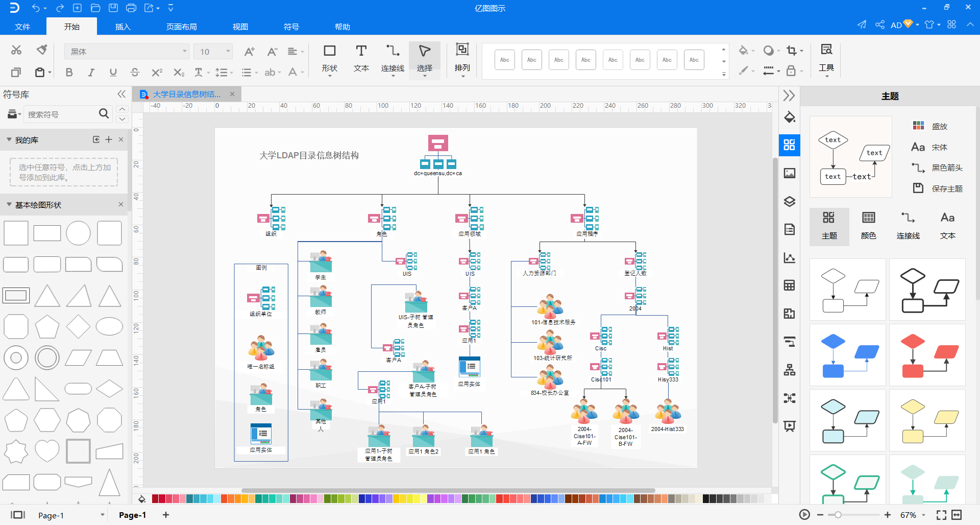Open the 页面布局 tab
Viewport: 980px width, 525px height.
(x=181, y=27)
